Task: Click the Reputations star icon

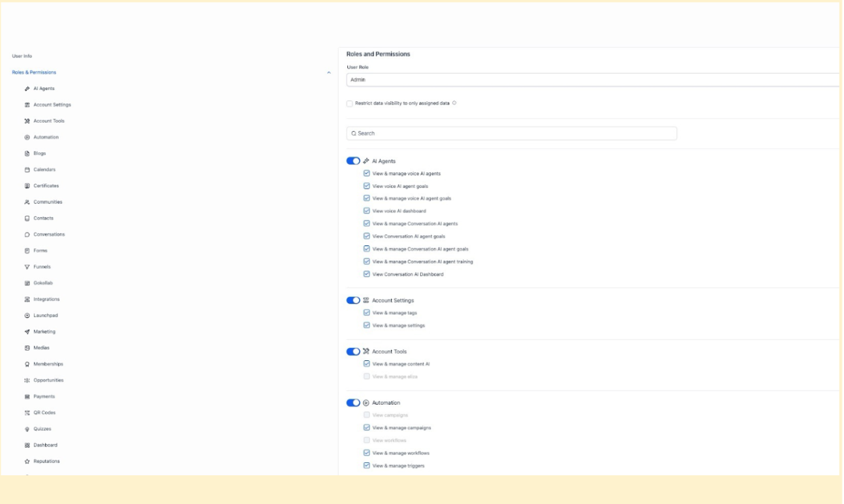Action: pos(27,462)
